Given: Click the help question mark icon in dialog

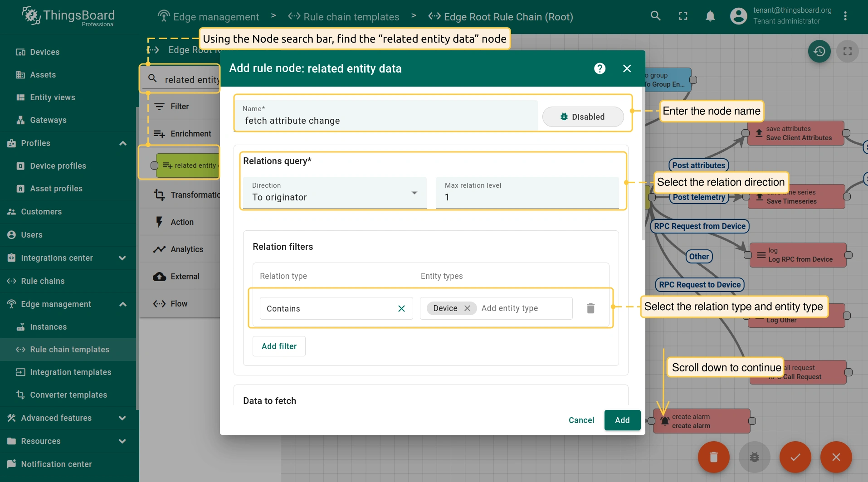Looking at the screenshot, I should coord(600,68).
